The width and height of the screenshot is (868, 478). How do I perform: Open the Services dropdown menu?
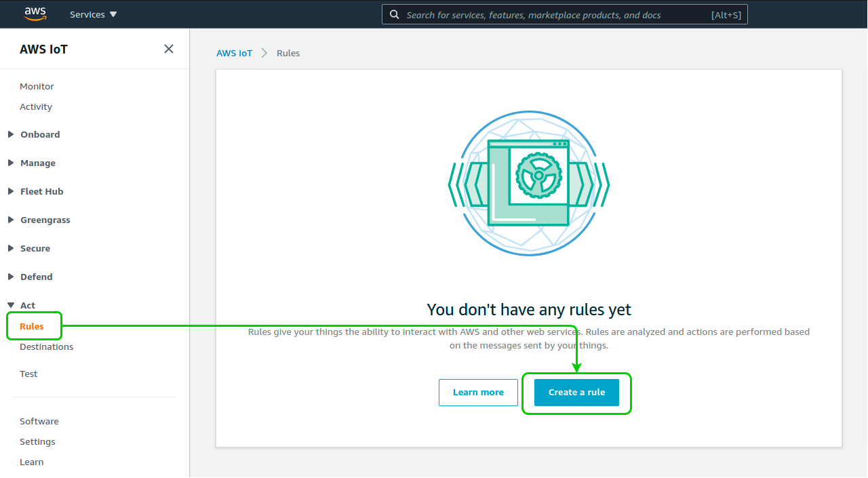[x=94, y=14]
